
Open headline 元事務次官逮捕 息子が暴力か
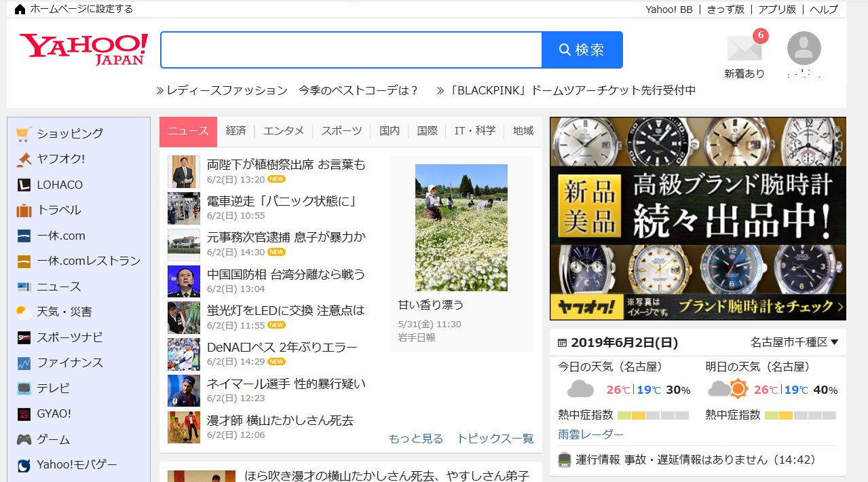pos(286,237)
